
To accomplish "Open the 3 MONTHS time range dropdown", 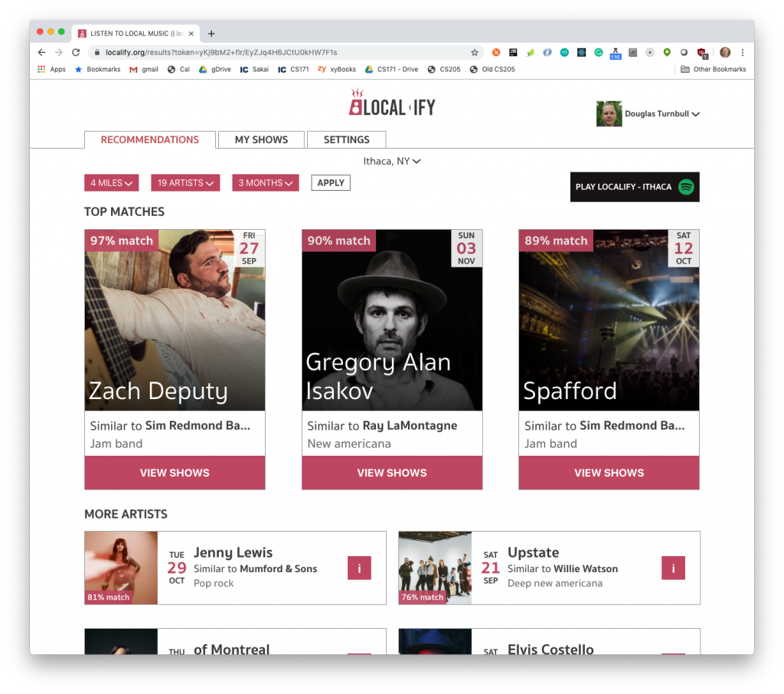I will pyautogui.click(x=266, y=182).
